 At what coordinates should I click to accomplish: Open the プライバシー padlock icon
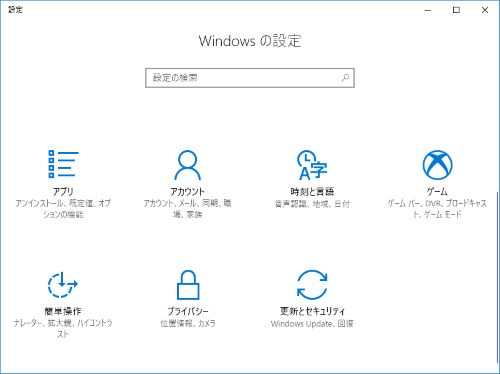(188, 285)
